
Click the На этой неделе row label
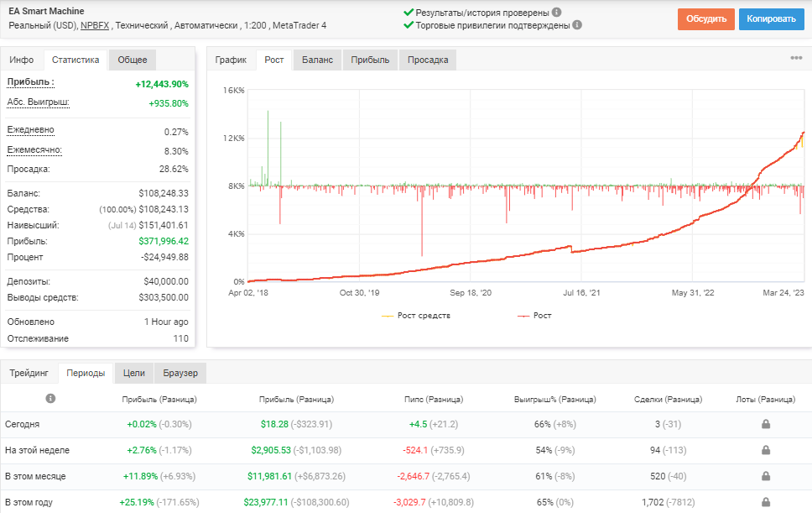37,450
